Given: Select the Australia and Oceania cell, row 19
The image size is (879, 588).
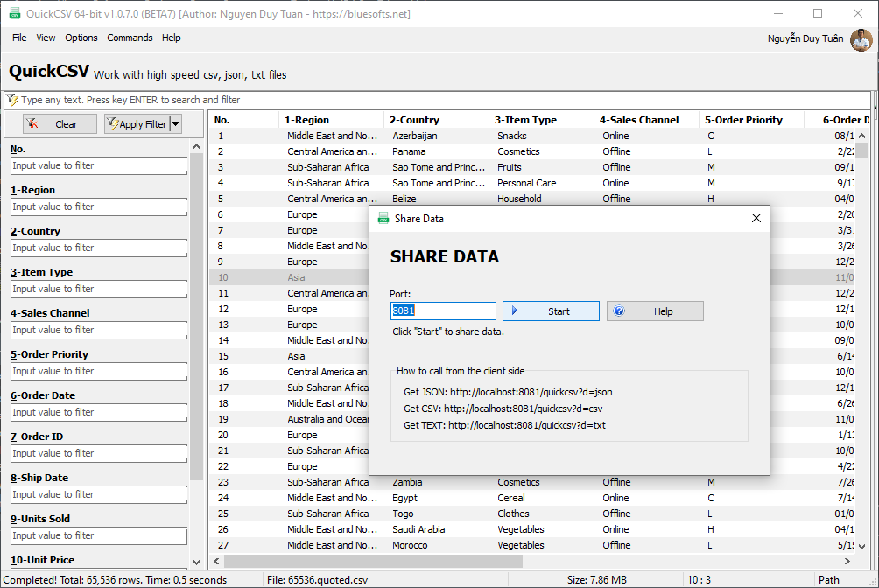Looking at the screenshot, I should point(328,419).
